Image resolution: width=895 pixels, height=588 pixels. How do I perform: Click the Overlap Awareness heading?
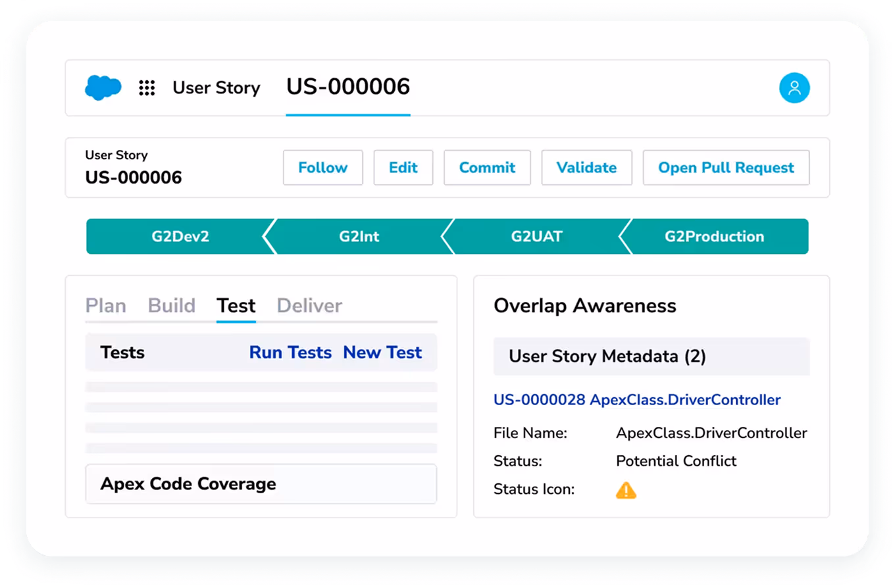585,306
